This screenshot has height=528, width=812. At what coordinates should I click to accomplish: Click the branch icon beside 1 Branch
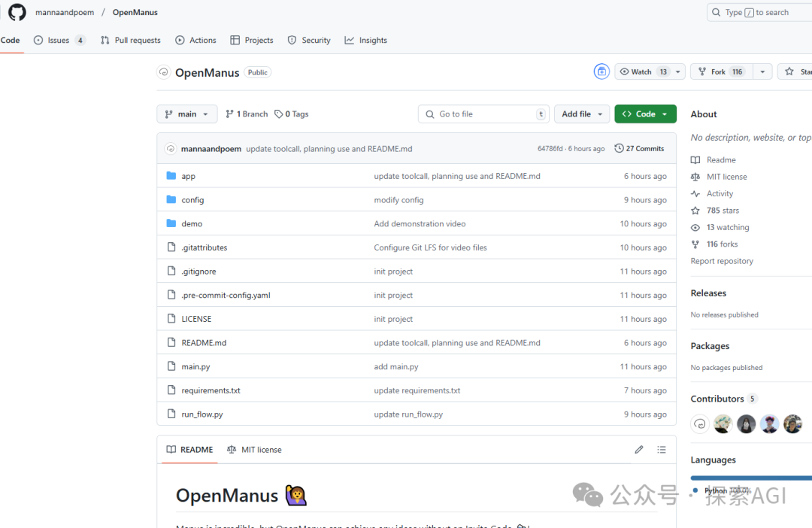pos(229,114)
